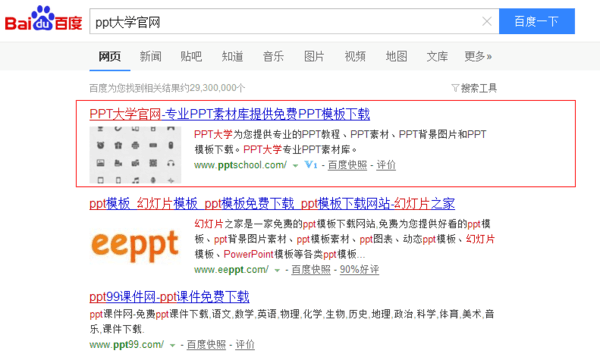
Task: Open 百度快照 for the pptschool result
Action: coord(347,165)
